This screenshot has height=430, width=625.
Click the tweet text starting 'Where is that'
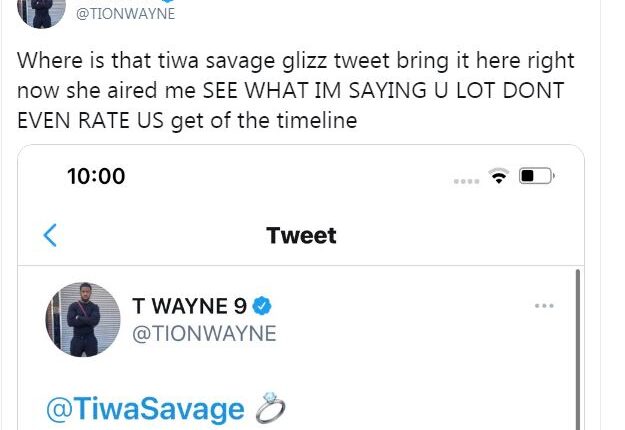click(296, 62)
